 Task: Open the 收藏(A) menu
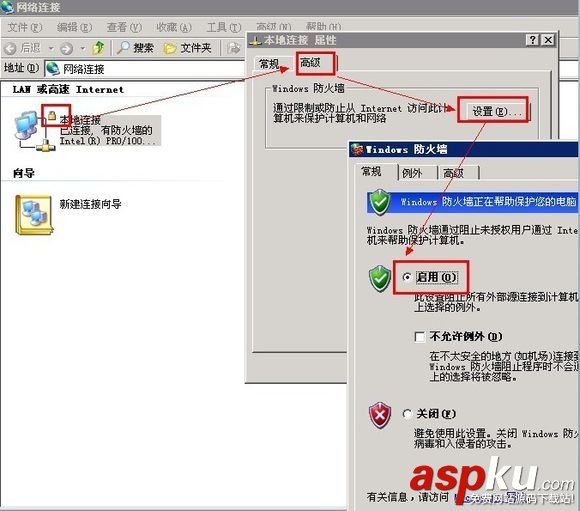(174, 27)
